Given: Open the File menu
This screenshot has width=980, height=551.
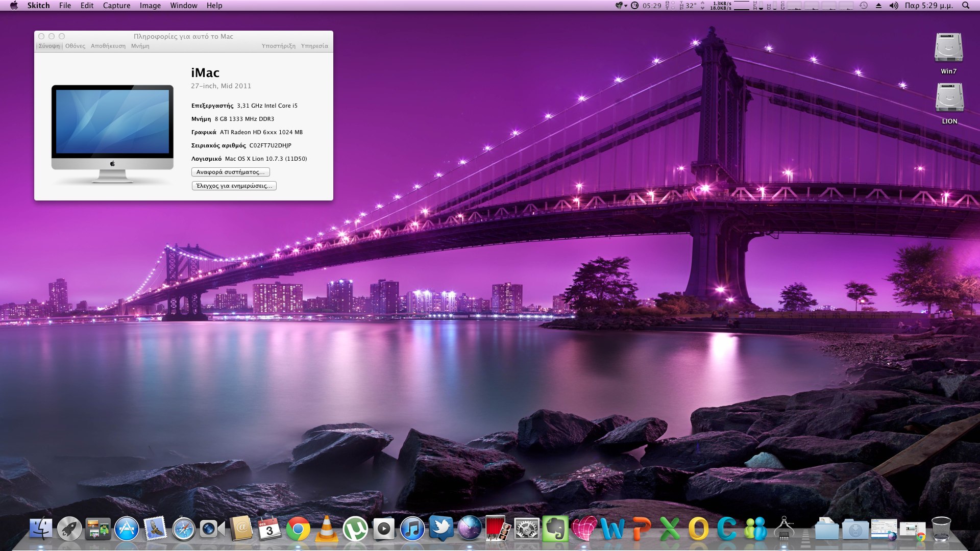Looking at the screenshot, I should click(x=65, y=6).
